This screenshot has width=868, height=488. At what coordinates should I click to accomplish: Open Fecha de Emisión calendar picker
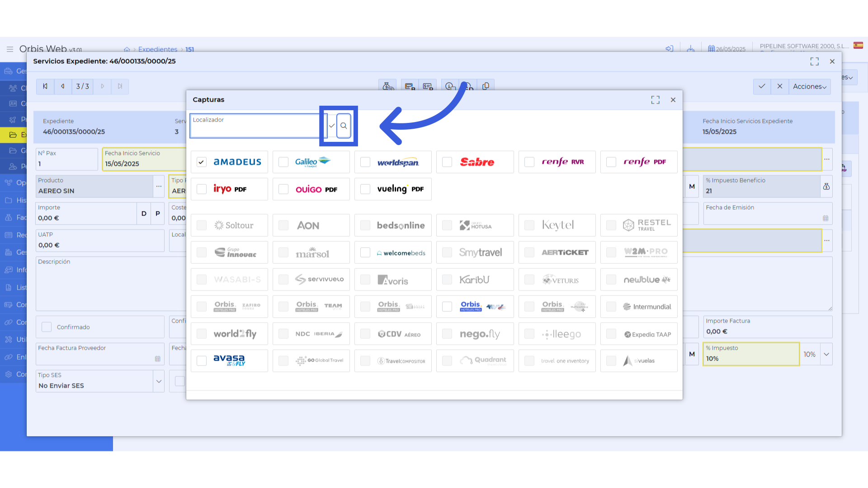coord(826,218)
